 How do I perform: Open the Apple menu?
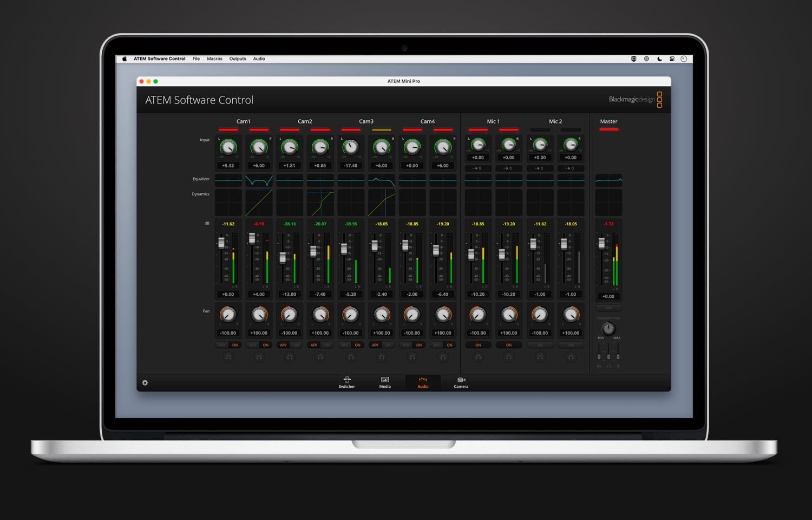coord(125,58)
